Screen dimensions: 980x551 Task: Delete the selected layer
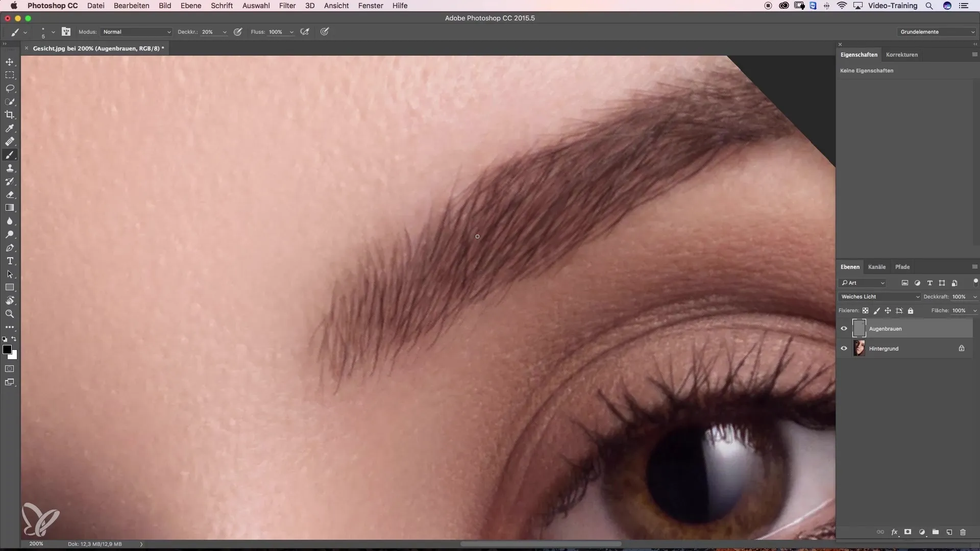pyautogui.click(x=963, y=532)
